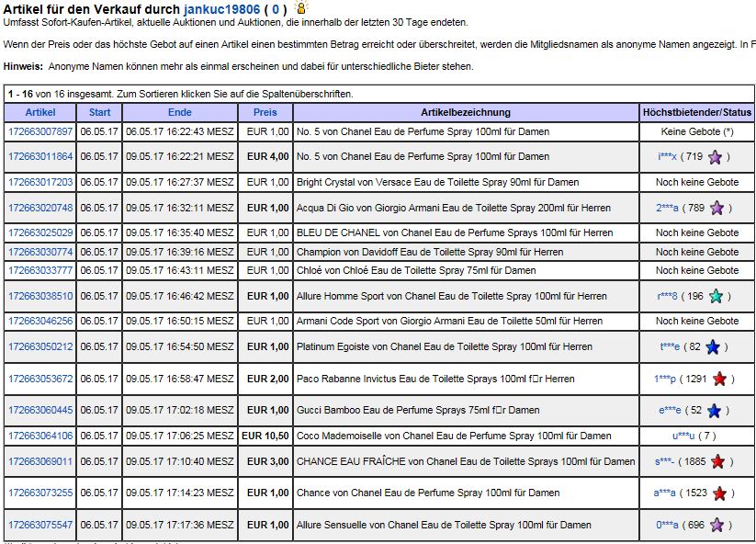Open bidder 0***a profile
This screenshot has width=756, height=544.
click(667, 525)
